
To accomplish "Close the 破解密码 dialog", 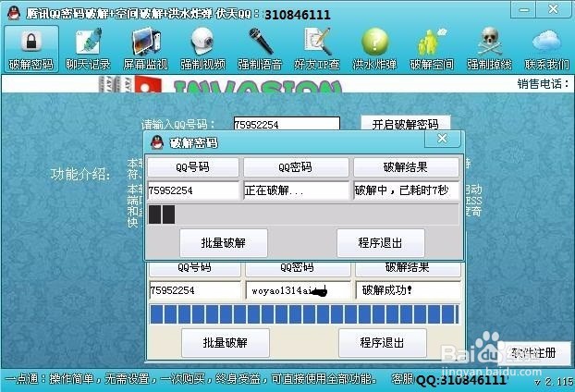I will pyautogui.click(x=442, y=139).
